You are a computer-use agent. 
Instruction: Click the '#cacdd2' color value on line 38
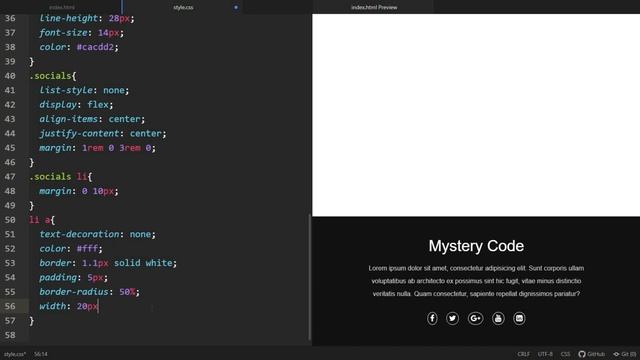click(95, 47)
